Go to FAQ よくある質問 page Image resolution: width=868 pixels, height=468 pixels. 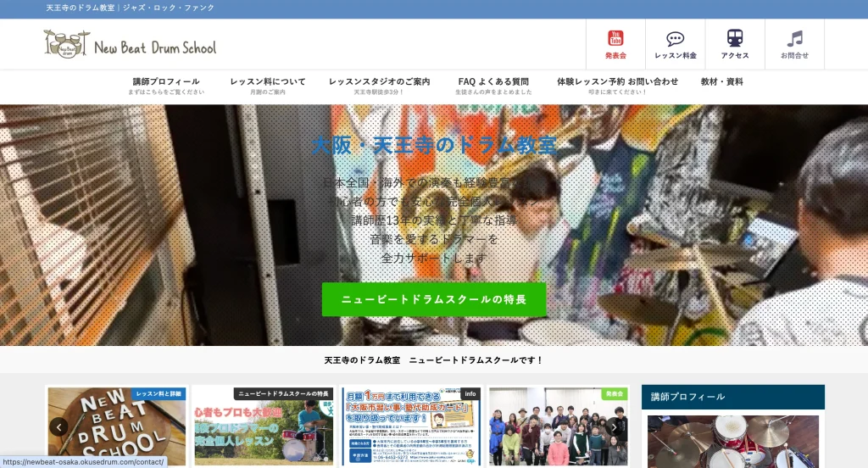(493, 86)
